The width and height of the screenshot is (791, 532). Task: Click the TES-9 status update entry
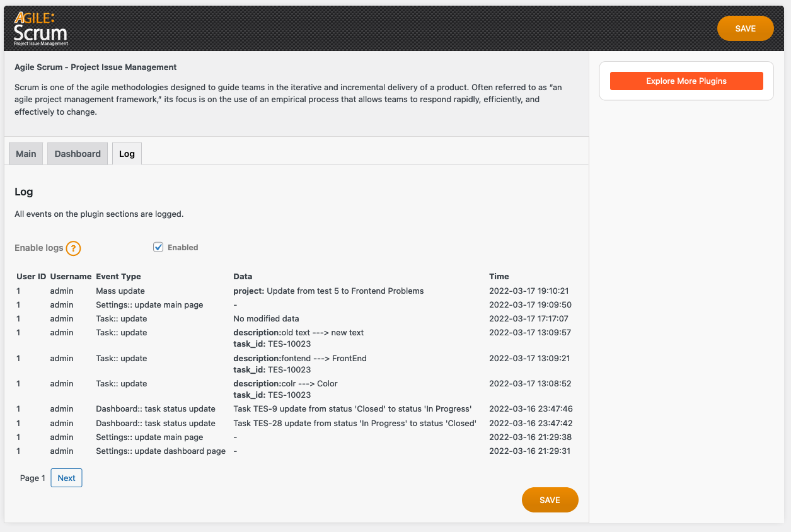pos(352,409)
